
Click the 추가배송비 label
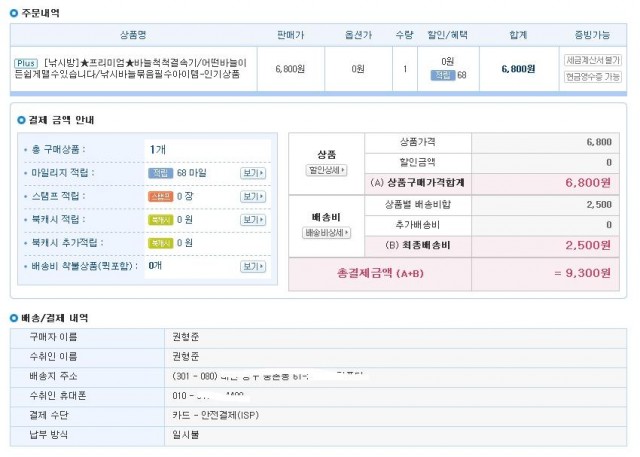pos(418,225)
